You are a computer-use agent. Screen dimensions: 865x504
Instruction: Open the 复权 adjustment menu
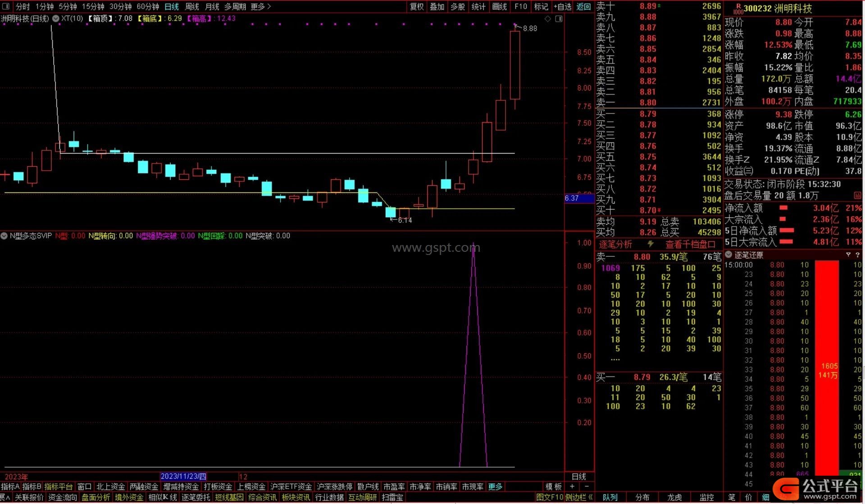pyautogui.click(x=417, y=7)
